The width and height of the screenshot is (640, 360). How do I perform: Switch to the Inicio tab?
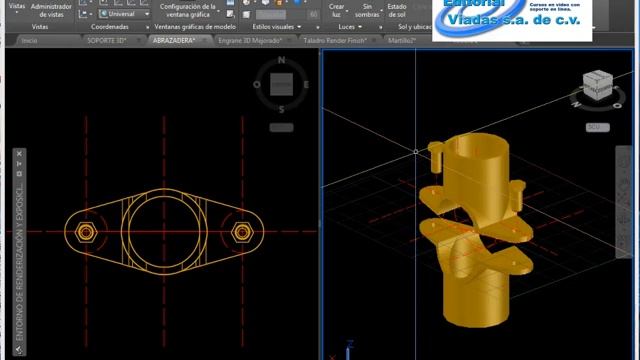[29, 41]
